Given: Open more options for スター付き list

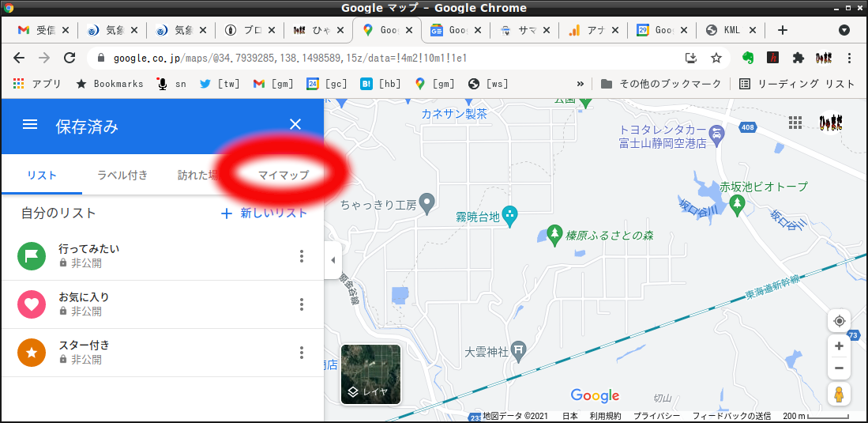Looking at the screenshot, I should (302, 353).
